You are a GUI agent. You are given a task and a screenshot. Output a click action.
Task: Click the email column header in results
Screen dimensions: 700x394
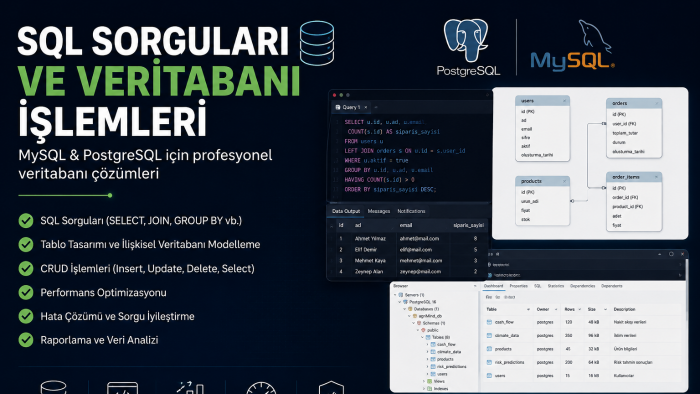(406, 225)
